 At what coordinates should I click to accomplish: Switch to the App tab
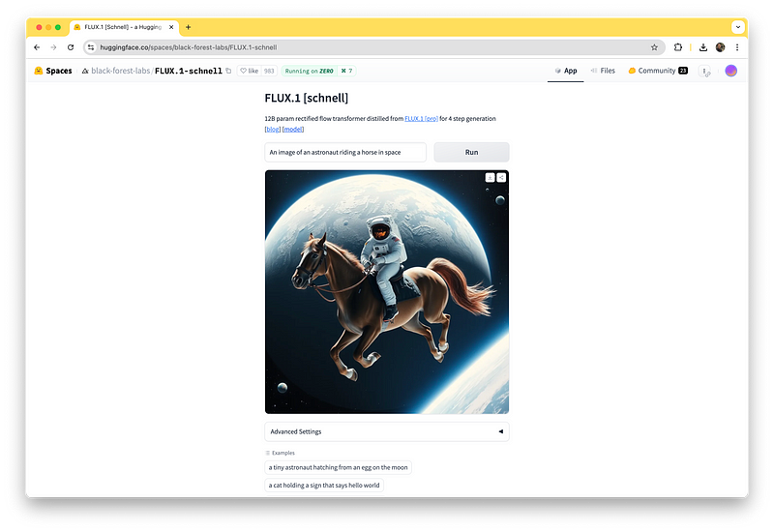566,71
